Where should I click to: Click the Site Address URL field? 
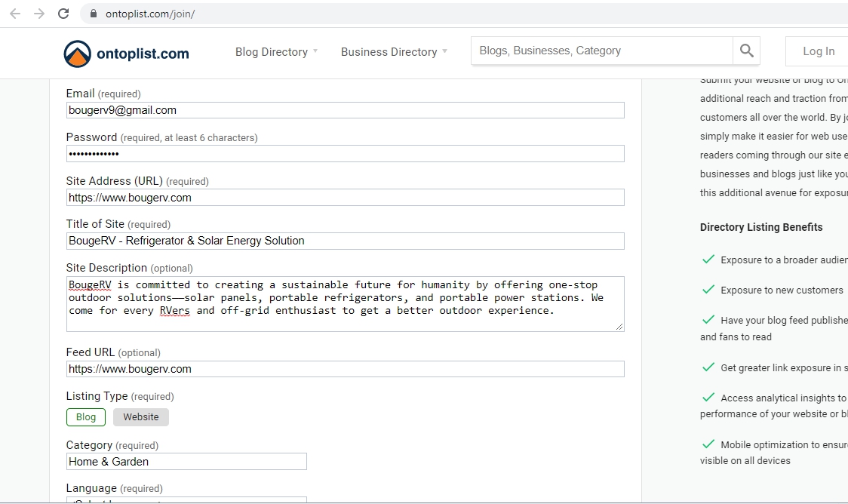tap(345, 198)
